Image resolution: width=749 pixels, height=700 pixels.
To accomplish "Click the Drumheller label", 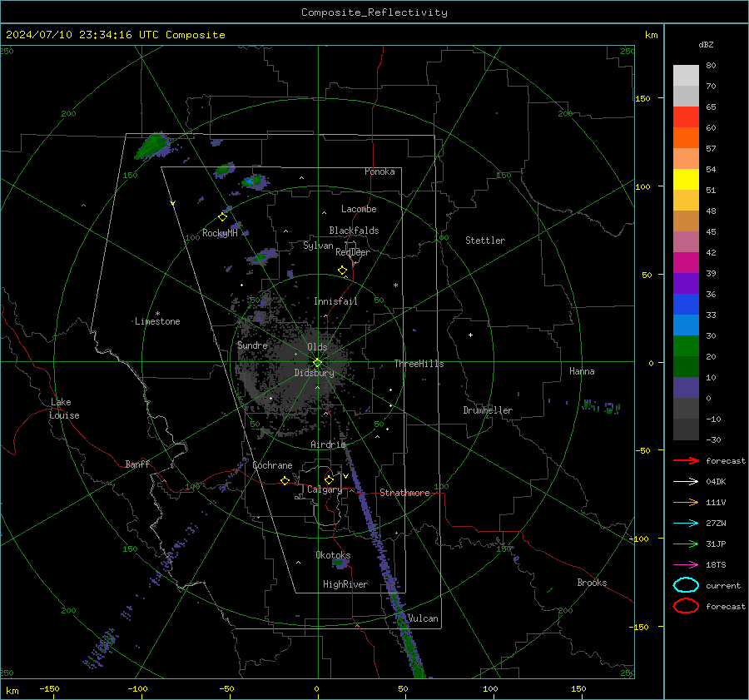I will click(488, 410).
